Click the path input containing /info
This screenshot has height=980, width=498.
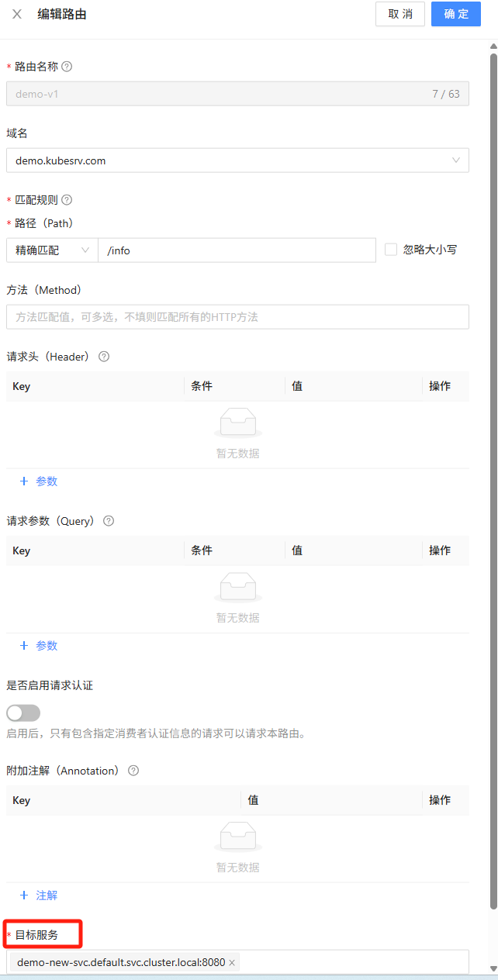237,250
